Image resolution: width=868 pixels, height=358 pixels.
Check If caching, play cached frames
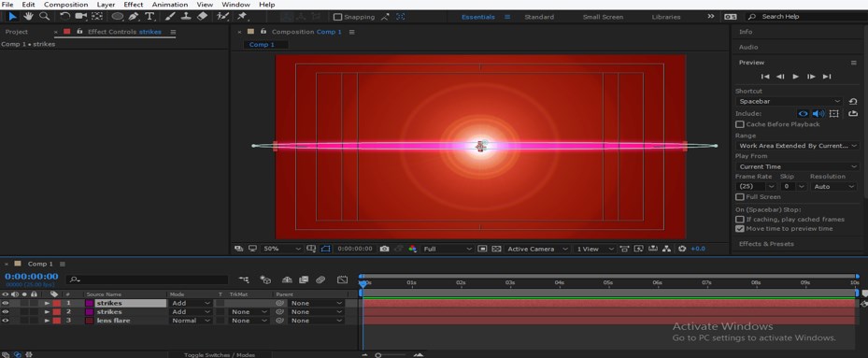point(740,220)
